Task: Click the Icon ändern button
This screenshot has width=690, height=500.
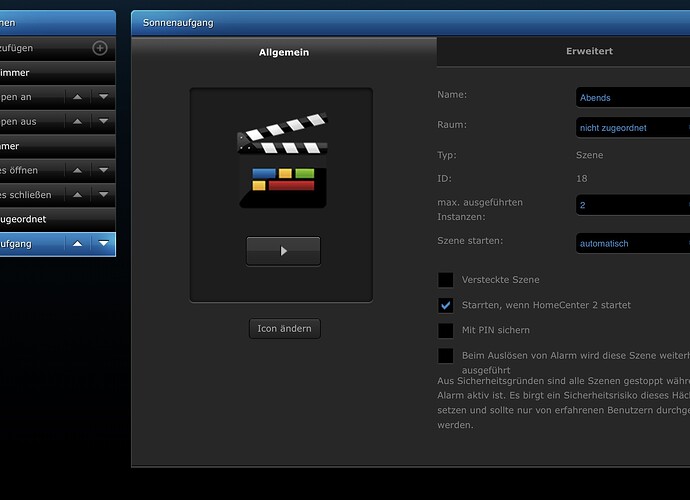Action: click(285, 329)
